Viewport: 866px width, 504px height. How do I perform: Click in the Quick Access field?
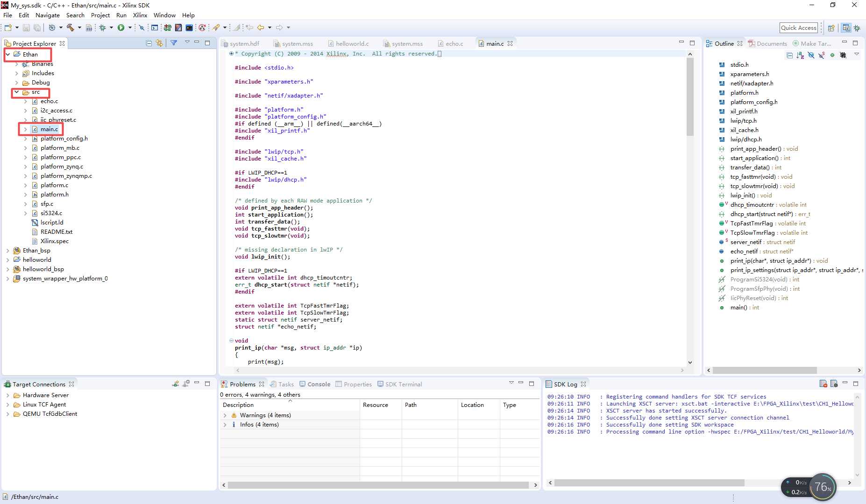(799, 28)
